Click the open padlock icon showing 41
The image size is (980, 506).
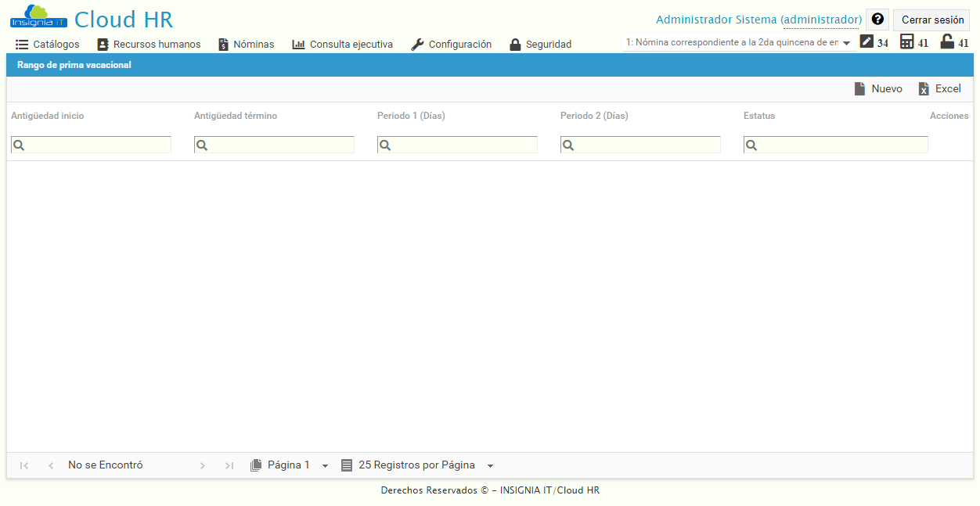(x=948, y=41)
